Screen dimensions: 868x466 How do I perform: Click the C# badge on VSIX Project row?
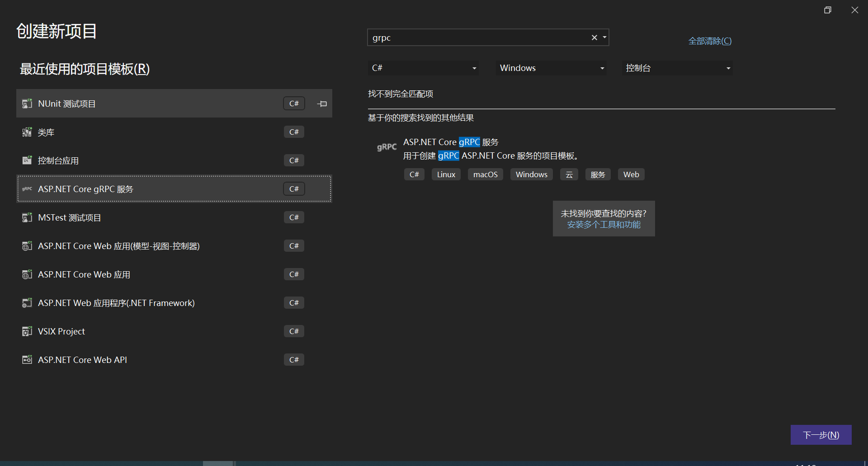[x=294, y=331]
